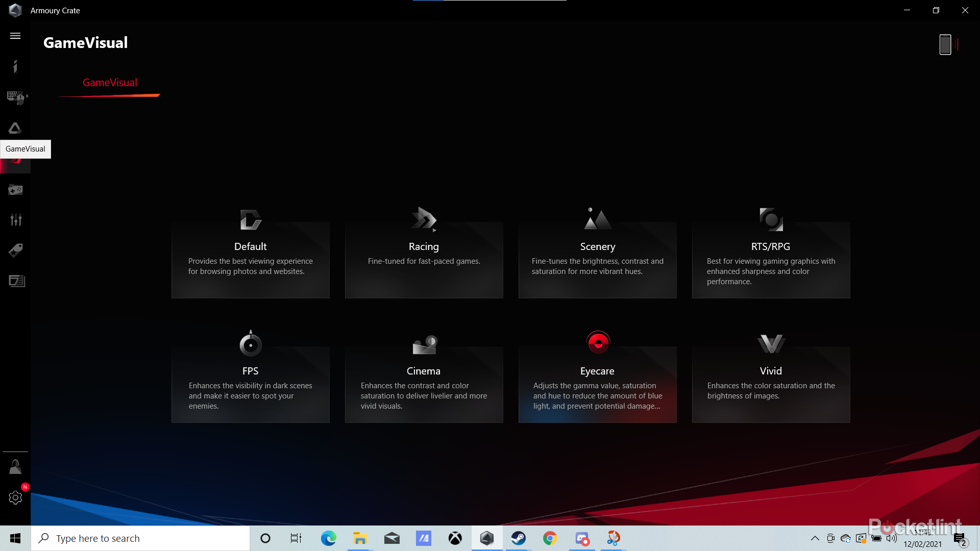980x551 pixels.
Task: Open the hamburger menu in sidebar
Action: tap(15, 36)
